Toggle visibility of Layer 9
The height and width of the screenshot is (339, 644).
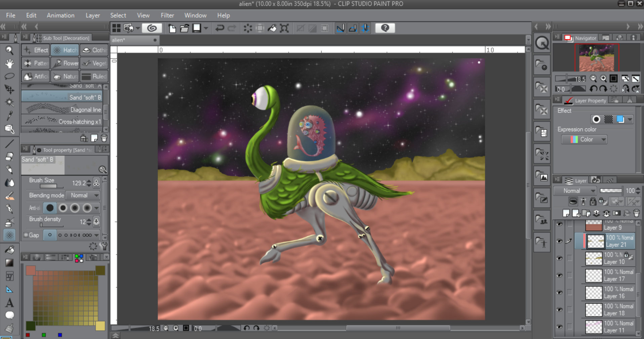559,224
